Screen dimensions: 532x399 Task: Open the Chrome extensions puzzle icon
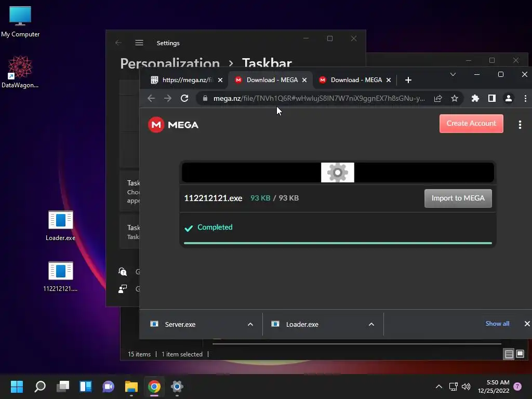(x=475, y=98)
